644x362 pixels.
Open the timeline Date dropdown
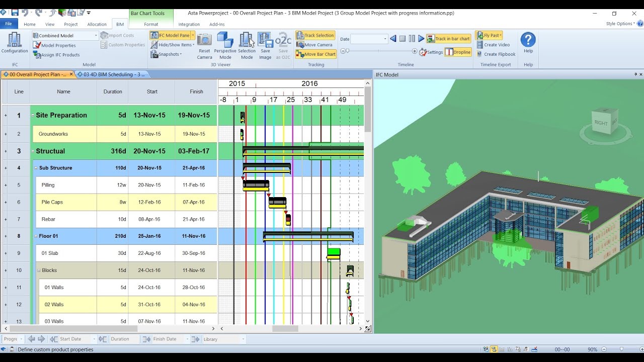(385, 39)
